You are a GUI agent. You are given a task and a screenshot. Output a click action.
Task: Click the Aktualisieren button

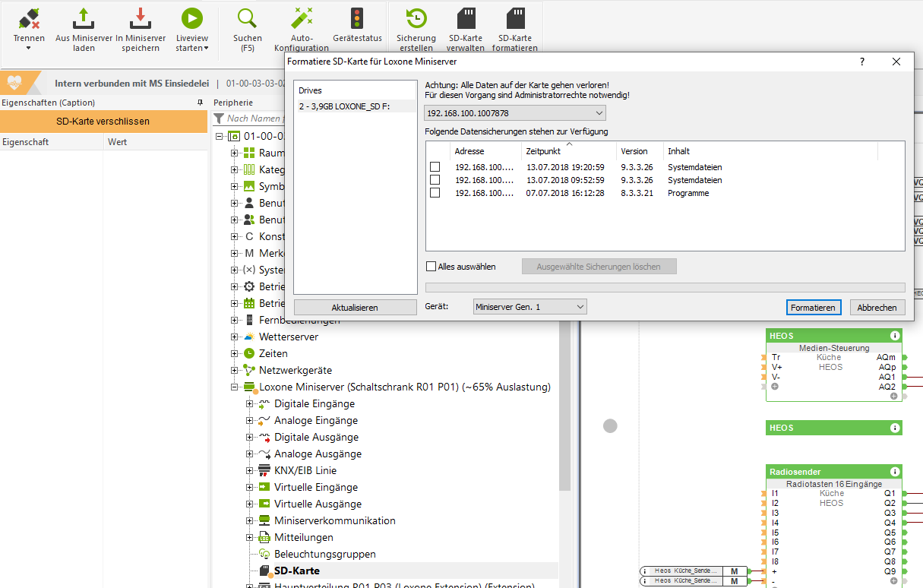pos(355,308)
